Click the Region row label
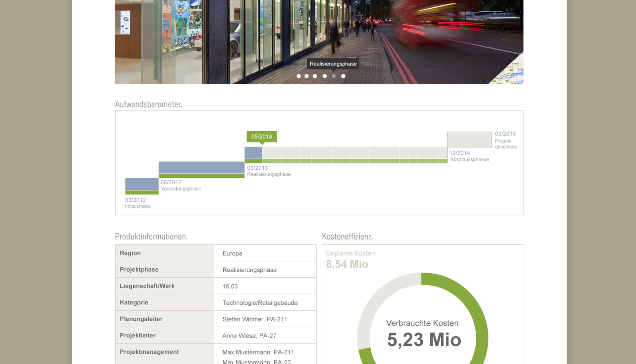The image size is (636, 364). pos(130,253)
